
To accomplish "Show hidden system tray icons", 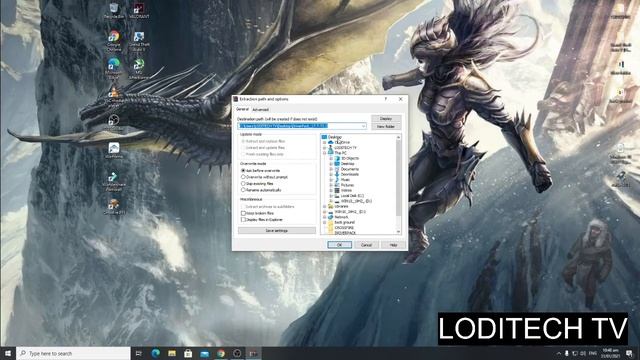I will (558, 353).
